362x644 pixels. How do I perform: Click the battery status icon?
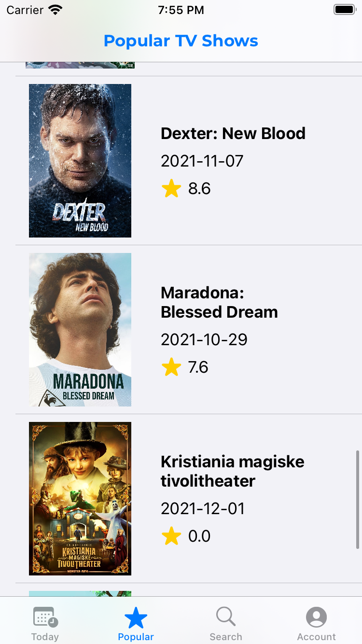(344, 10)
